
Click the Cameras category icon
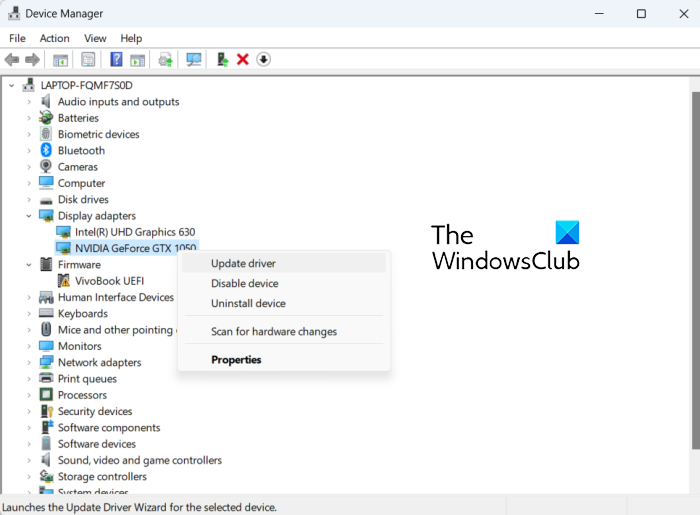coord(46,166)
